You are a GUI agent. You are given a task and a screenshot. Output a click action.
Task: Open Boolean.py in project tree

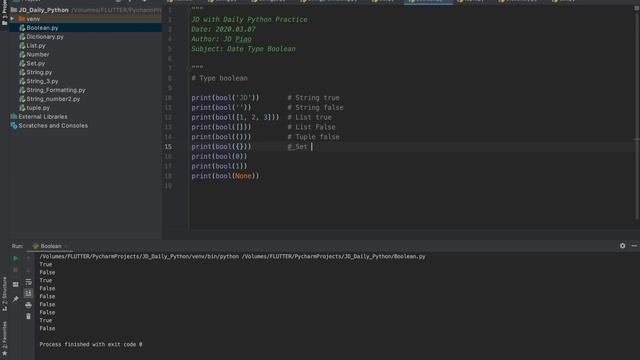42,28
